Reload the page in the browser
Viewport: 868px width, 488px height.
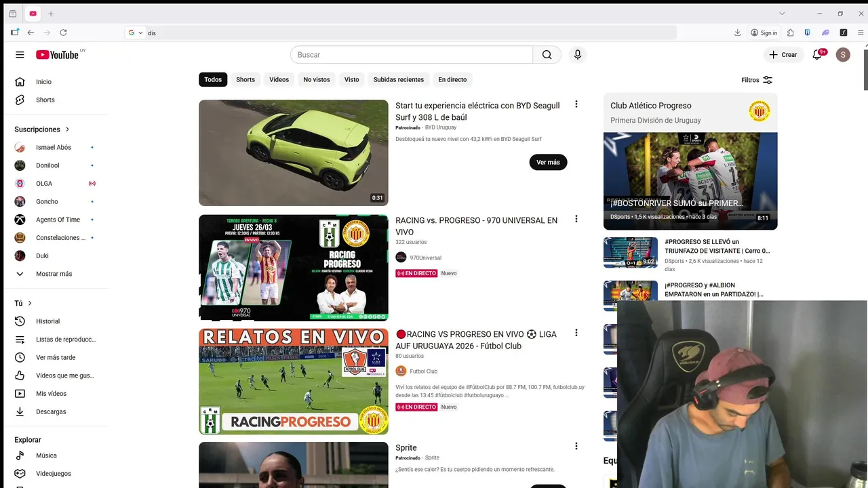point(63,33)
